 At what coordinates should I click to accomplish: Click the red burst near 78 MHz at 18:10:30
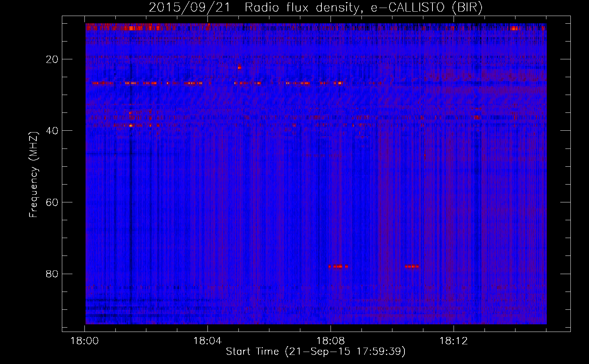[411, 266]
